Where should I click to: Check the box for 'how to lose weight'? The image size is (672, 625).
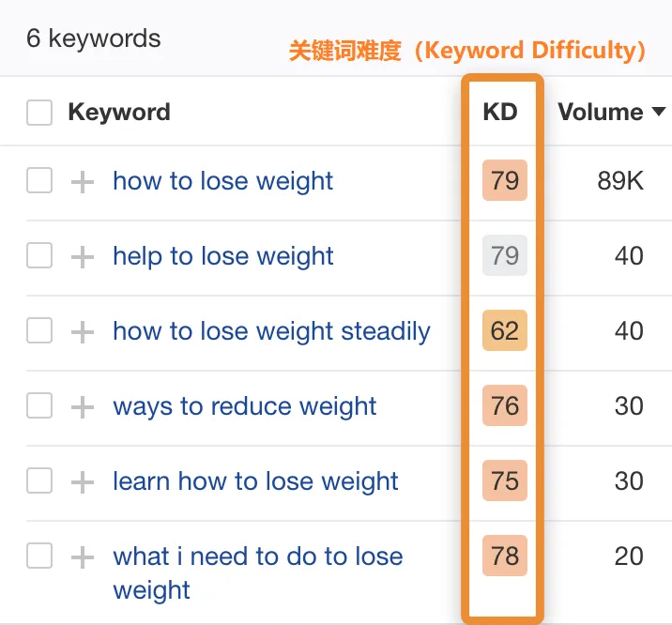pos(39,181)
